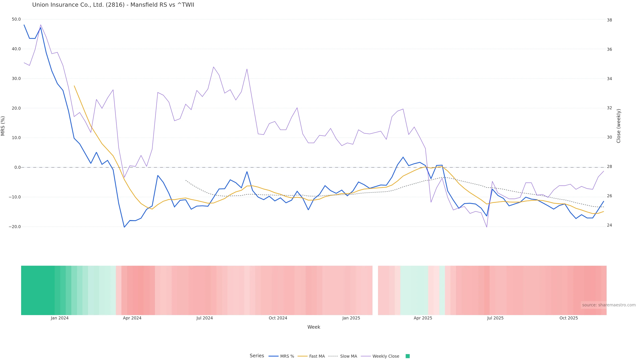Image resolution: width=644 pixels, height=362 pixels.
Task: Click the dark green block at heat strip start
Action: click(38, 290)
